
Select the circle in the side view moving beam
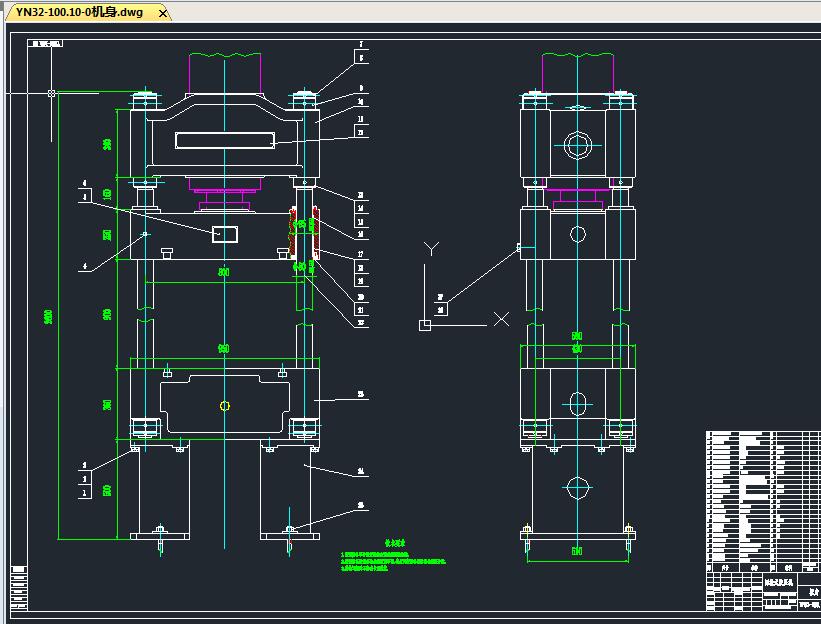pyautogui.click(x=578, y=234)
